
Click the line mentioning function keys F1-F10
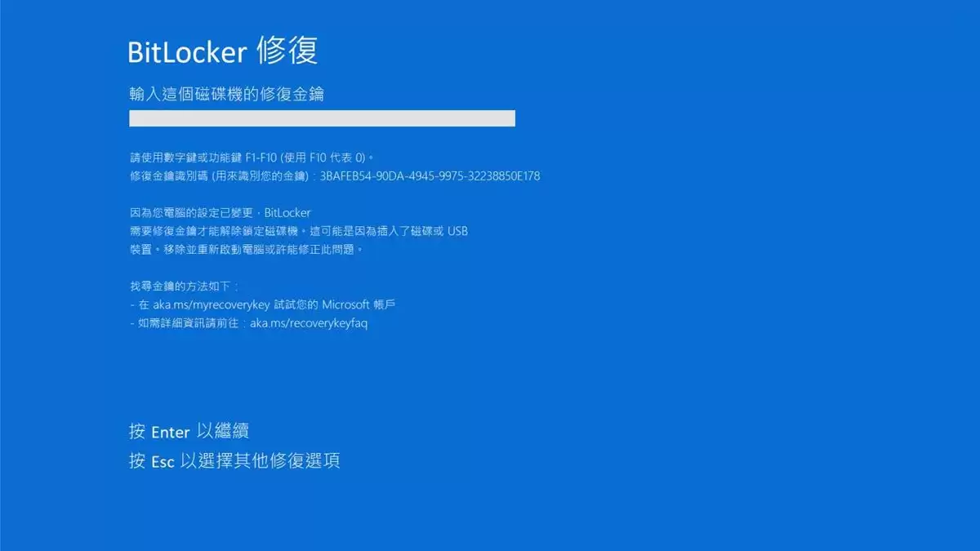[252, 157]
